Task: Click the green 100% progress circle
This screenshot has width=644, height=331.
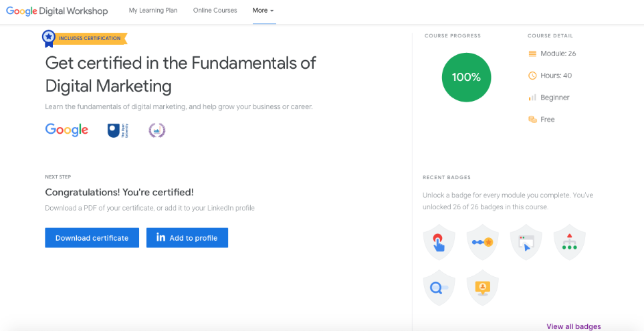Action: coord(466,77)
